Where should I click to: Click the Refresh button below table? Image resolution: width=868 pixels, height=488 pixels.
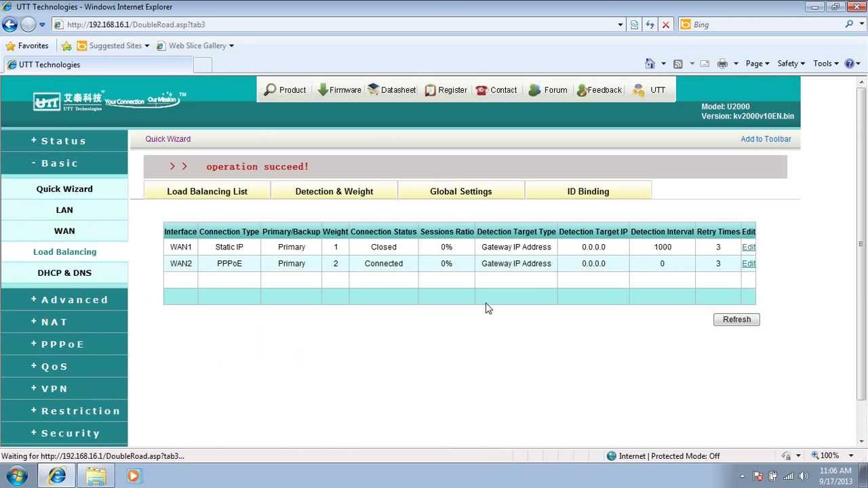point(736,319)
